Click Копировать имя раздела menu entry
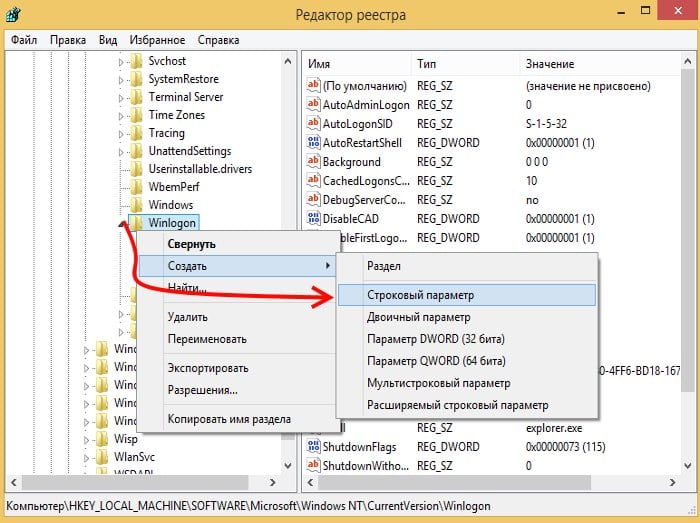Screen dimensions: 700x523 click(229, 419)
